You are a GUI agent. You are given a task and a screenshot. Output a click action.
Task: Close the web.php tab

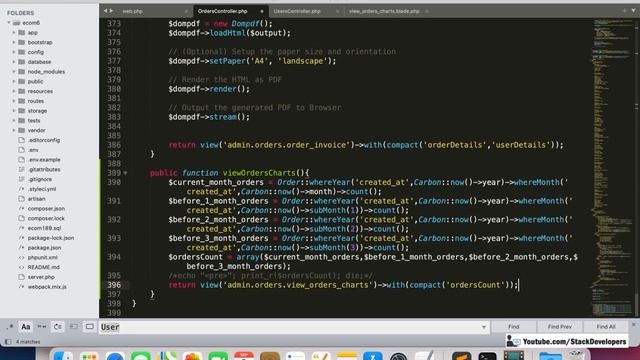pyautogui.click(x=186, y=11)
